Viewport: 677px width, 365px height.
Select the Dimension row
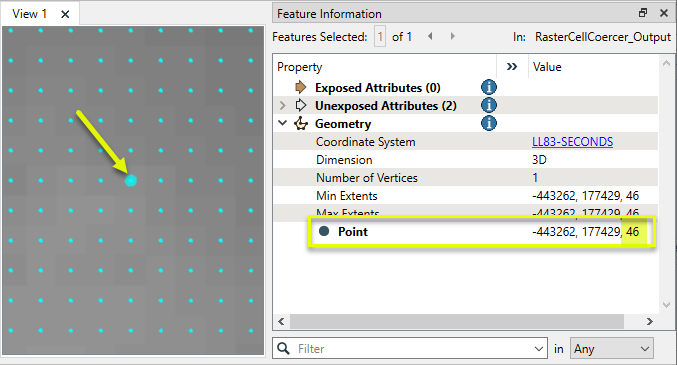(465, 160)
